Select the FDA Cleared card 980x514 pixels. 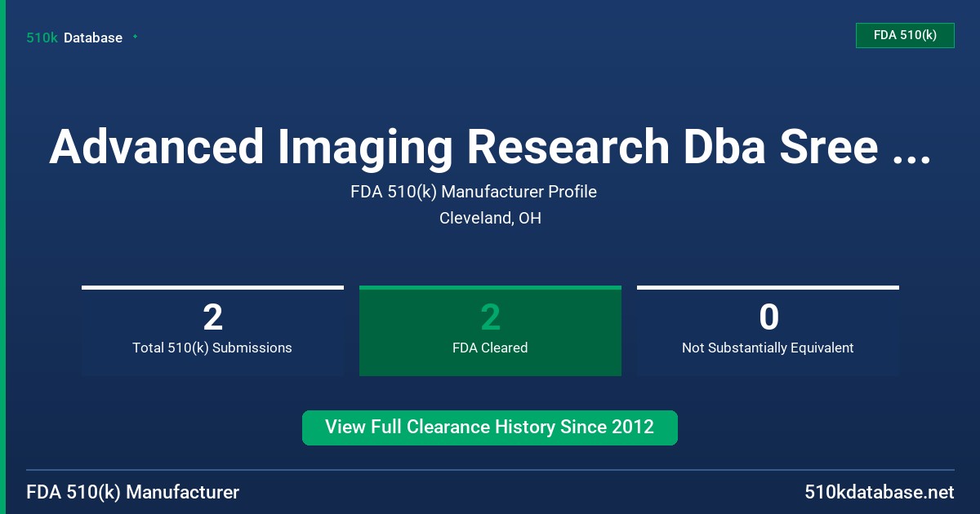[490, 330]
